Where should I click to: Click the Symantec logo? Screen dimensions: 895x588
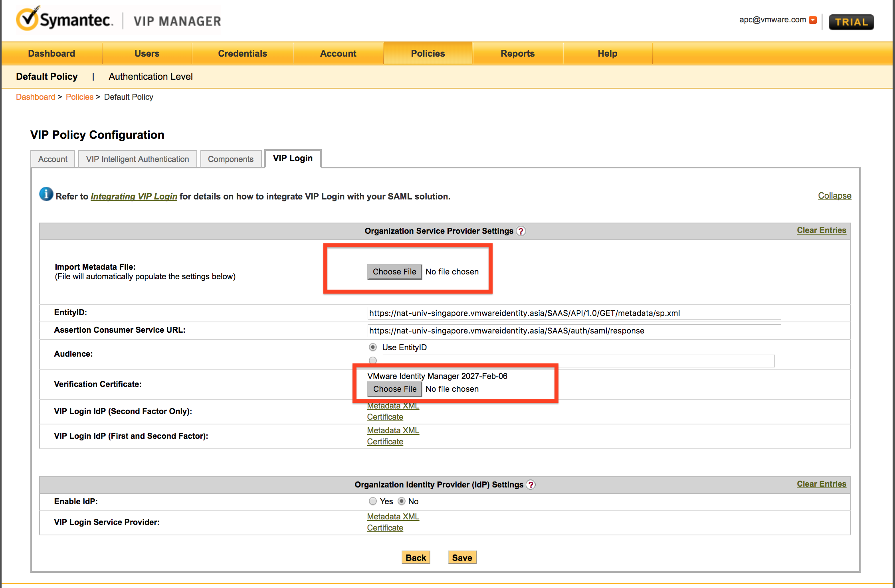click(65, 19)
